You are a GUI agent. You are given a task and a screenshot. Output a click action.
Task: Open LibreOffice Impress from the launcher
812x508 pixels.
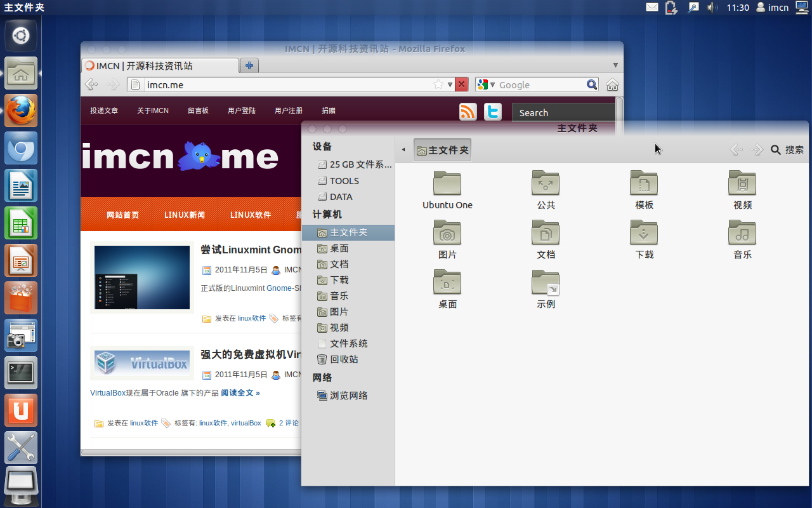[21, 260]
